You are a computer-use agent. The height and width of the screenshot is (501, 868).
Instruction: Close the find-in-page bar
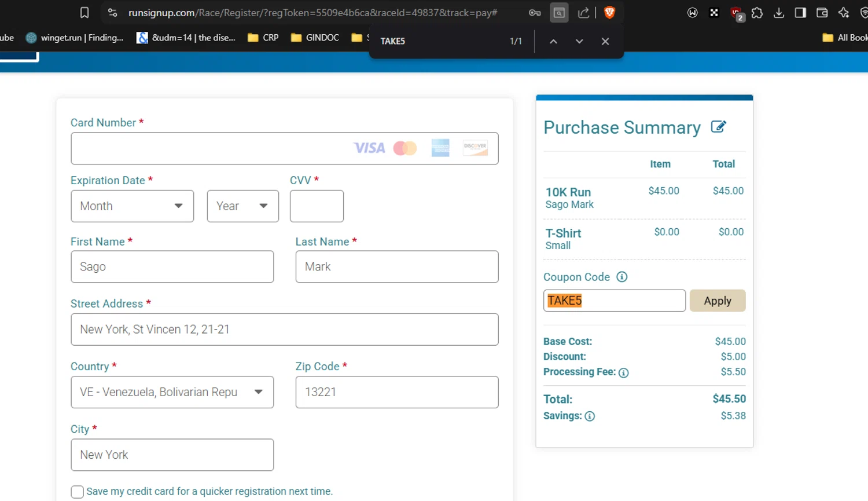click(605, 41)
